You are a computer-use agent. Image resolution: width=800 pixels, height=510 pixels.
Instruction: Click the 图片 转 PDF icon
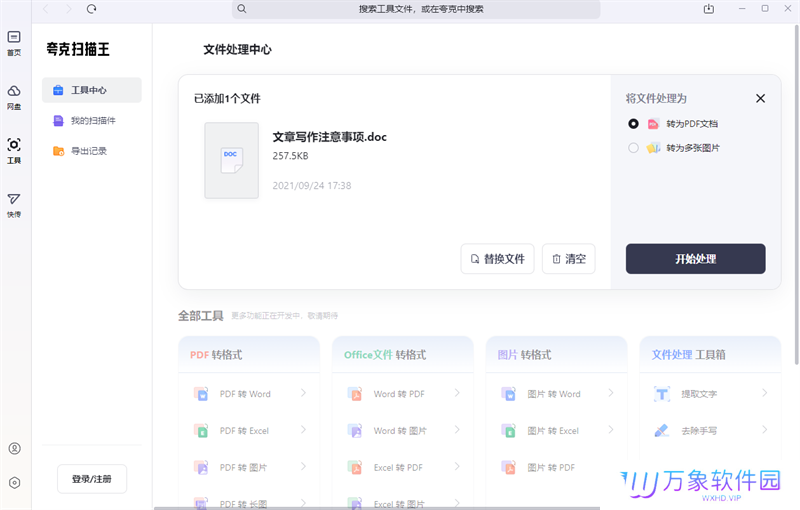(x=509, y=467)
